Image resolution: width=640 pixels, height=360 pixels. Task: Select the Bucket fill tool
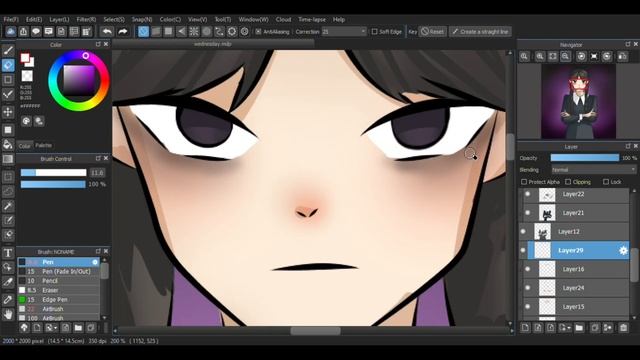pos(8,144)
